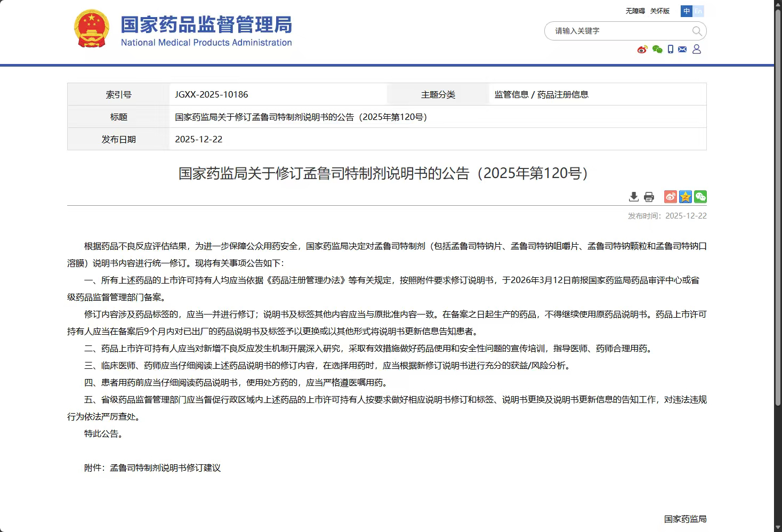Share article via green WeChat button
This screenshot has height=532, width=782.
[x=700, y=197]
